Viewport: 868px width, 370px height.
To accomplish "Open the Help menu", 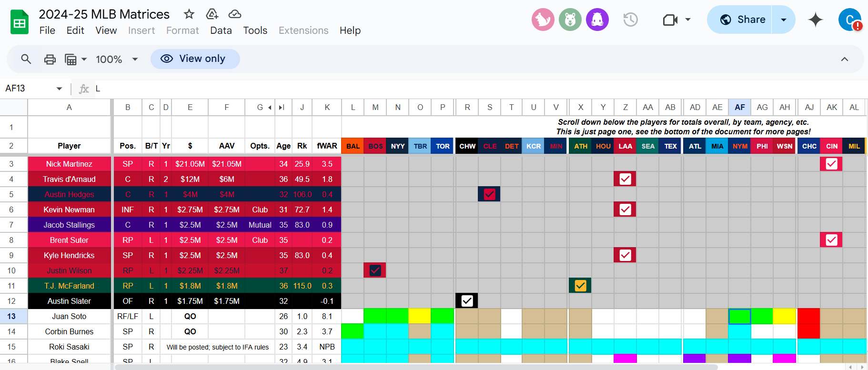I will 350,30.
